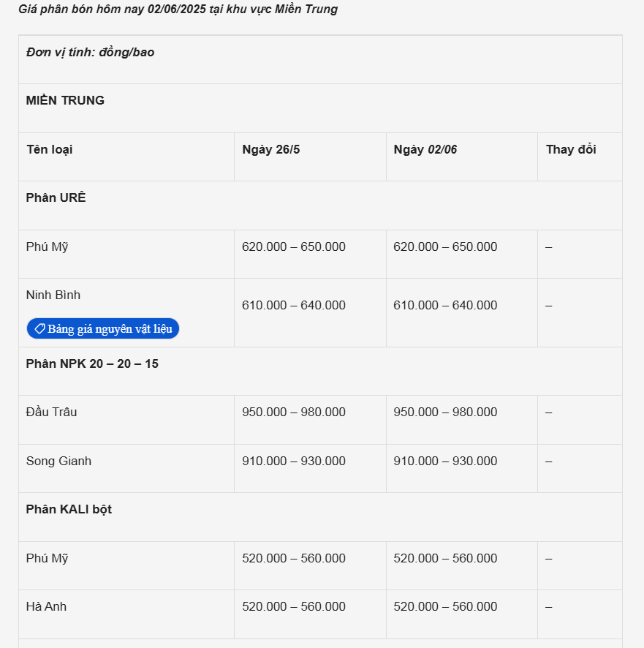Image resolution: width=644 pixels, height=648 pixels.
Task: Select the Song Gianh product name
Action: [58, 461]
